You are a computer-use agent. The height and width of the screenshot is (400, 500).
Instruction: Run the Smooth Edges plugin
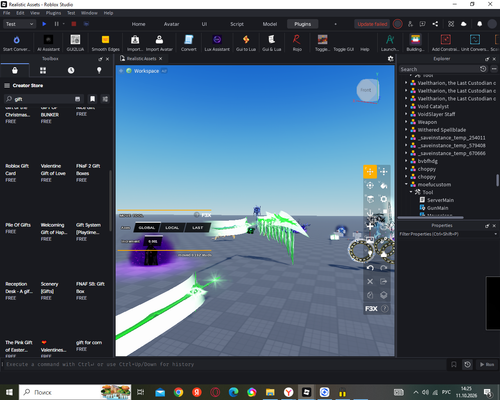(x=105, y=43)
